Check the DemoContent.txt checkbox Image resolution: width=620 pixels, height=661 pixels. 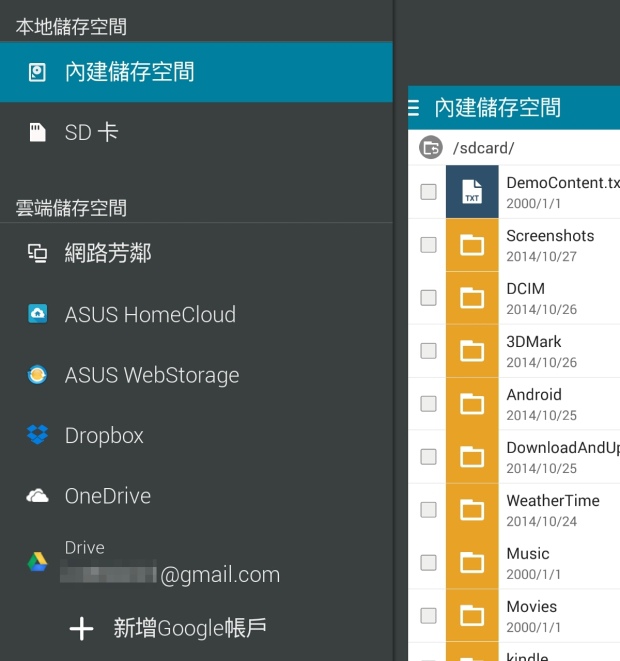pos(428,192)
